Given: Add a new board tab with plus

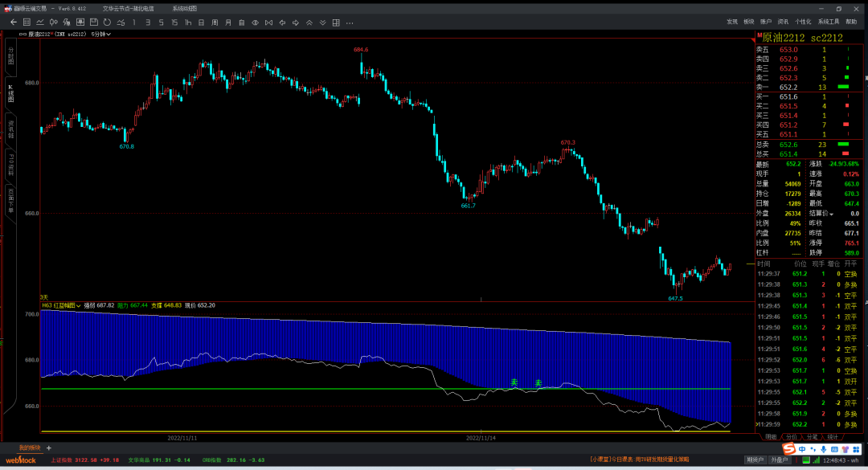Looking at the screenshot, I should [49, 448].
